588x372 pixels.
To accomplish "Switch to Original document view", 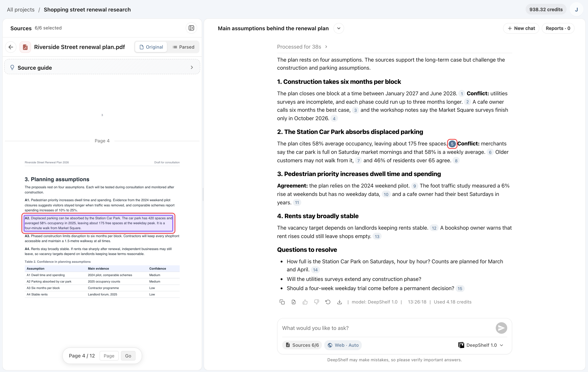I will pos(151,47).
